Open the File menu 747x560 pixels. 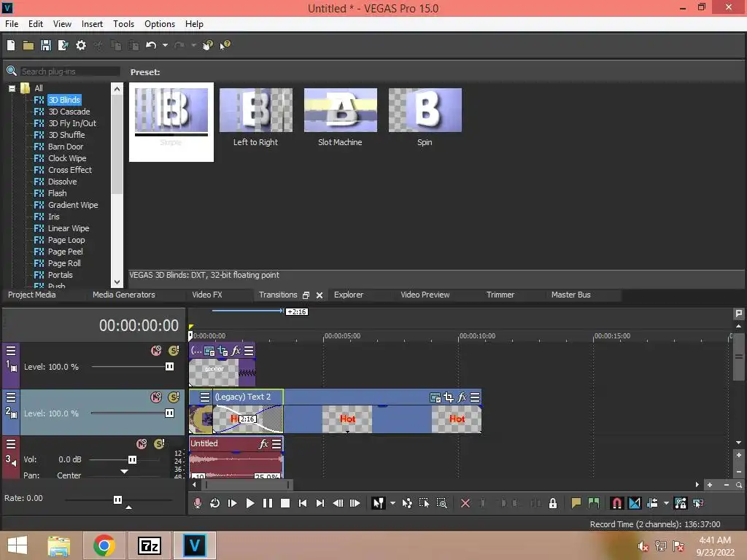tap(12, 24)
